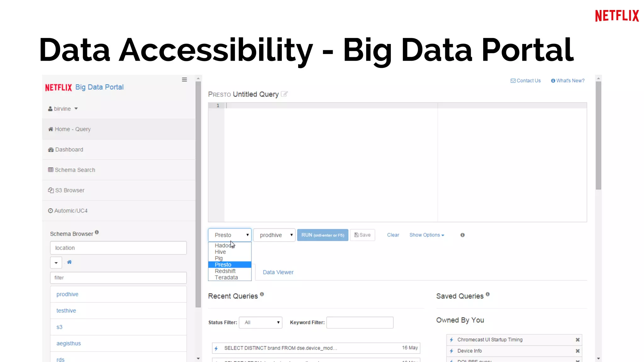Image resolution: width=644 pixels, height=362 pixels.
Task: Open the prodhive database dropdown
Action: [x=274, y=235]
